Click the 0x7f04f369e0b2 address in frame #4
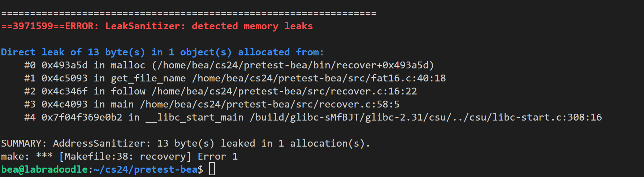This screenshot has height=177, width=644. click(x=82, y=117)
